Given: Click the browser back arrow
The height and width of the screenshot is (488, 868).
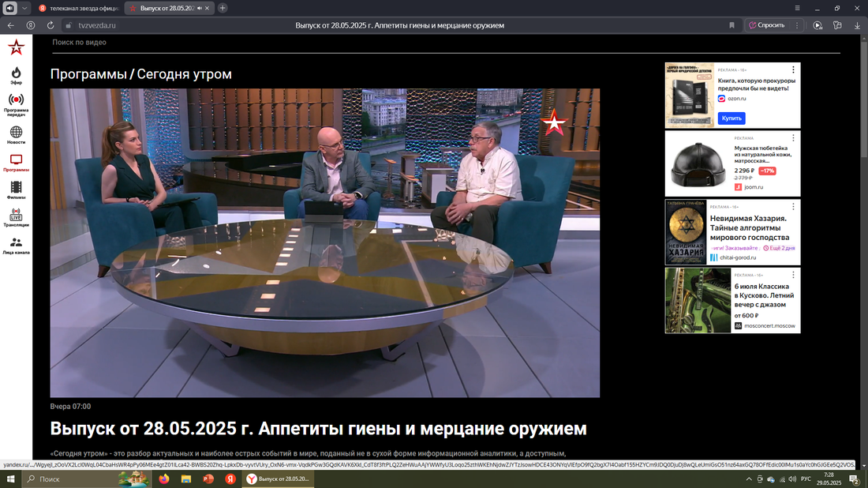Looking at the screenshot, I should point(10,25).
